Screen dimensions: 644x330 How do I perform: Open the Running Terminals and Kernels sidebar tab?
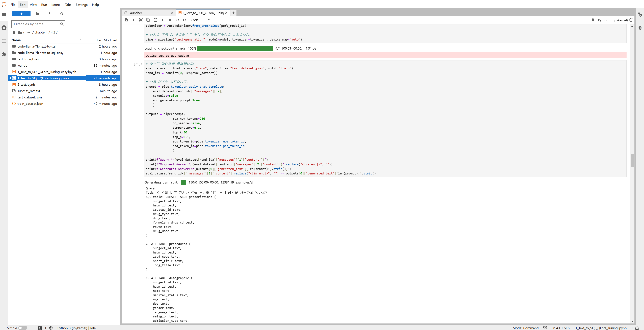tap(4, 28)
